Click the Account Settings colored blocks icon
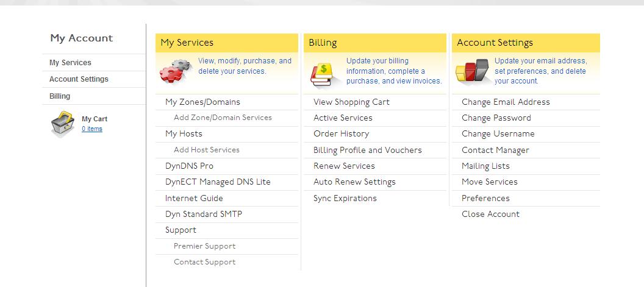644x287 pixels. point(472,71)
